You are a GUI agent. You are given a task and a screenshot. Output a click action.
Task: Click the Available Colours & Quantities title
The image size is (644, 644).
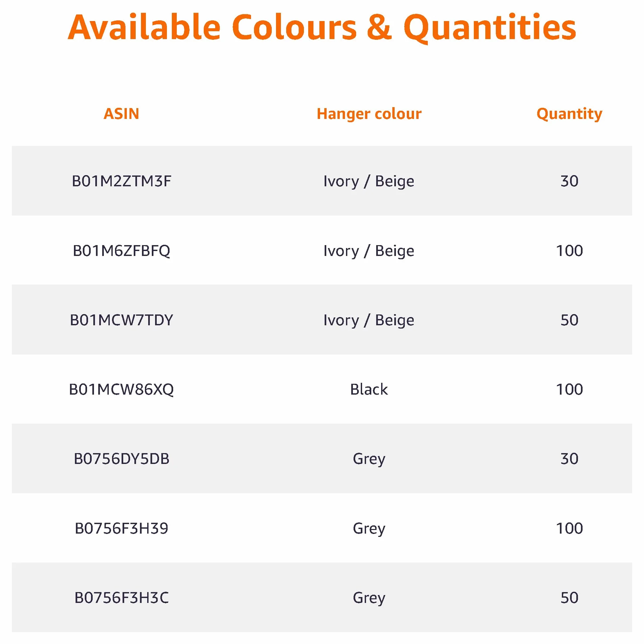point(322,28)
